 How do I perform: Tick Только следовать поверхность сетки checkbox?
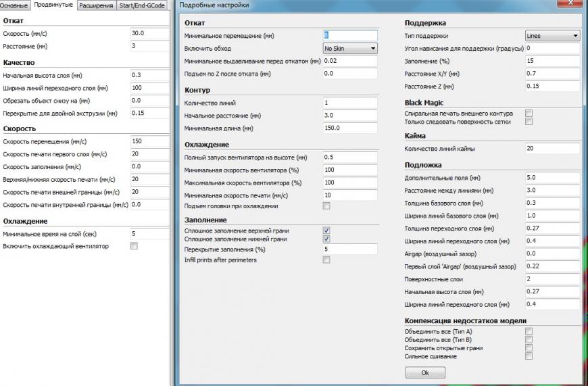point(529,121)
